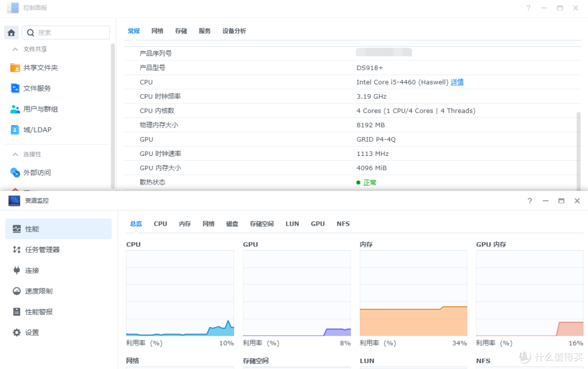Click the GPU Memory utilization chart

click(x=530, y=293)
